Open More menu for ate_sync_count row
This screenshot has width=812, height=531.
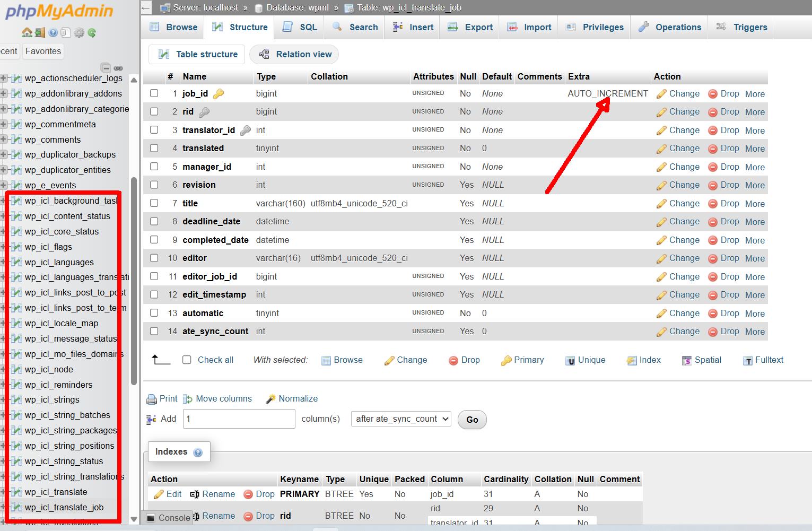click(x=755, y=332)
